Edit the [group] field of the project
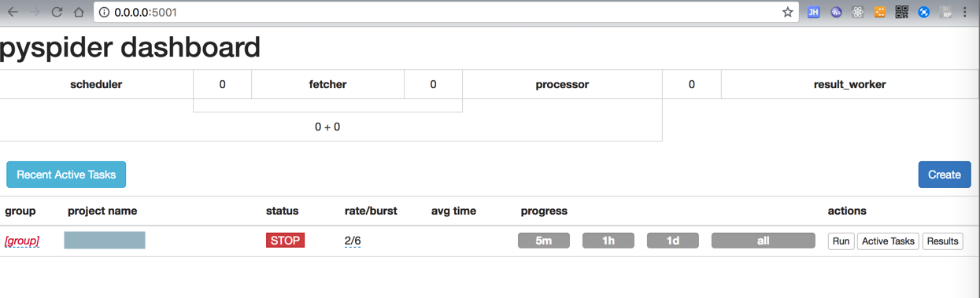This screenshot has height=298, width=980. pyautogui.click(x=22, y=241)
